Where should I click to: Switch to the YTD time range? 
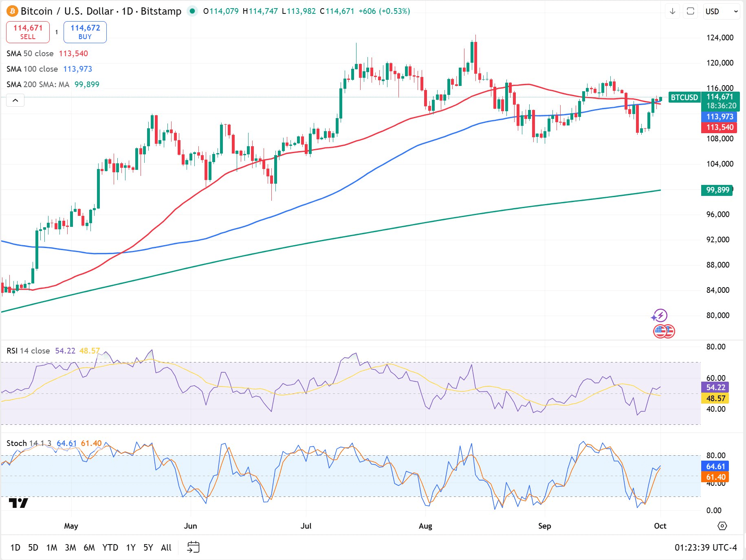point(110,547)
